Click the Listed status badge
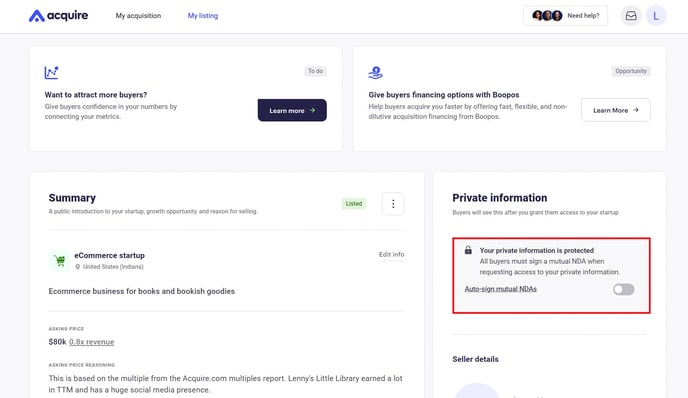This screenshot has height=398, width=688. [x=354, y=204]
